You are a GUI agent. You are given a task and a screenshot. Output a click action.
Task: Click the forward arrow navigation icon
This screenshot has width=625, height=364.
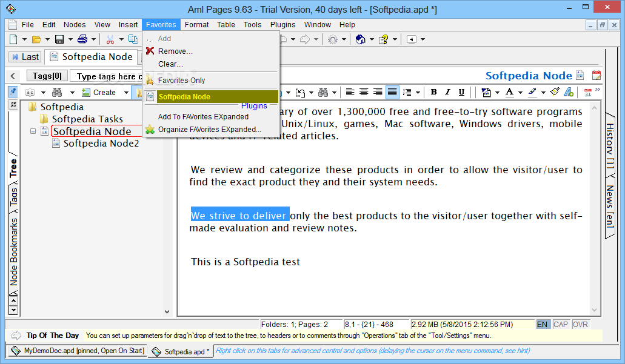pos(306,39)
